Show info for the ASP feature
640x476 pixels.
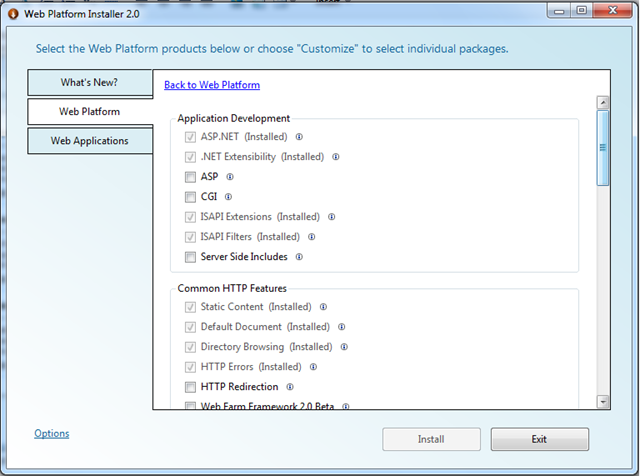[x=230, y=177]
